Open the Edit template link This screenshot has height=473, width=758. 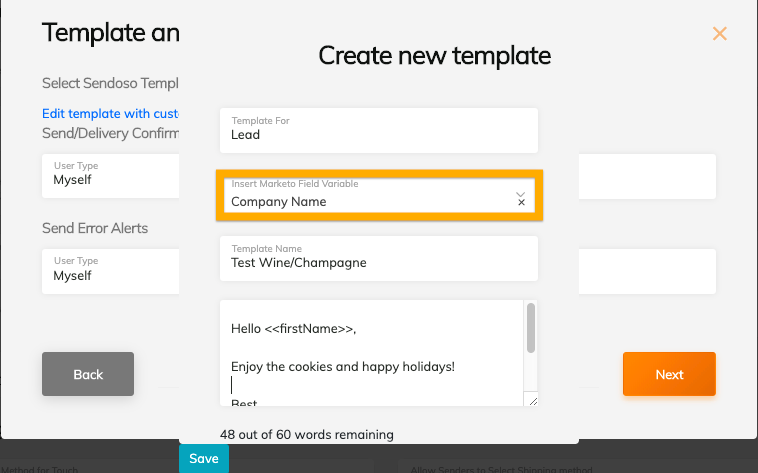tap(110, 114)
